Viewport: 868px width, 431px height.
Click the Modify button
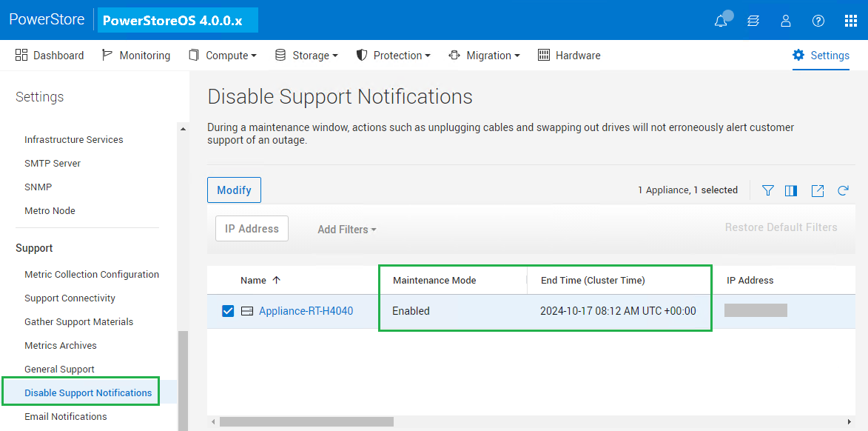pyautogui.click(x=234, y=190)
